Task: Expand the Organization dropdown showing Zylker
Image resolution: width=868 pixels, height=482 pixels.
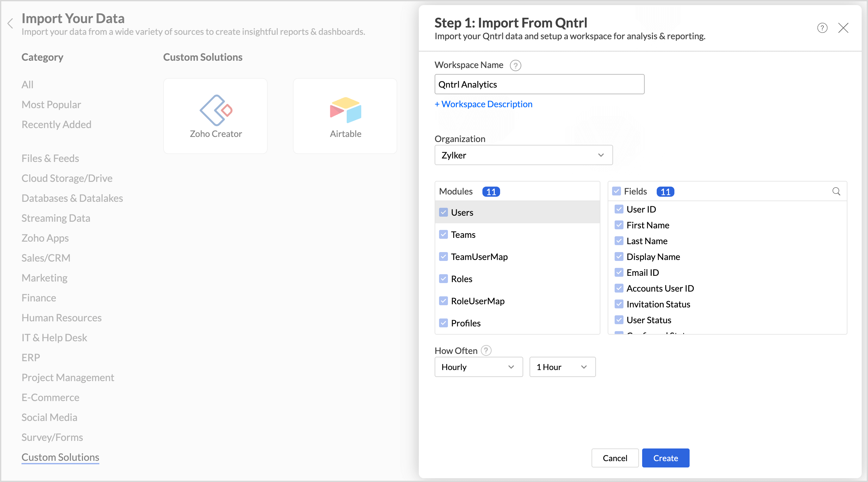Action: coord(523,155)
